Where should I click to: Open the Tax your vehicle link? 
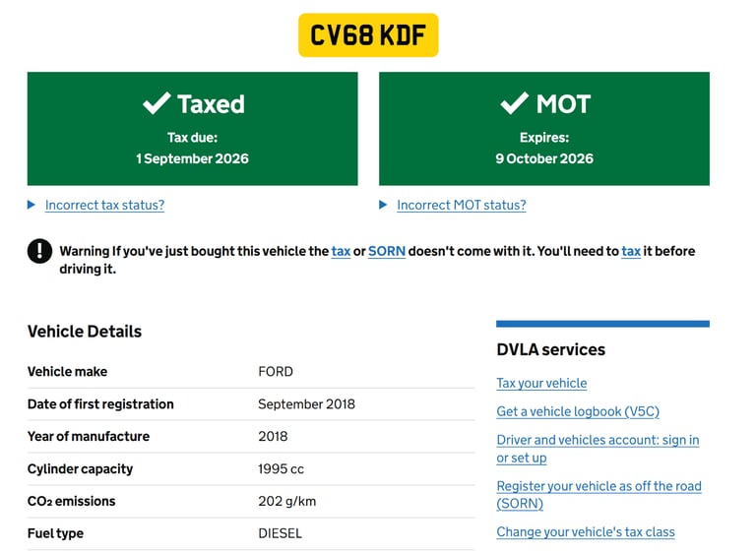tap(541, 383)
